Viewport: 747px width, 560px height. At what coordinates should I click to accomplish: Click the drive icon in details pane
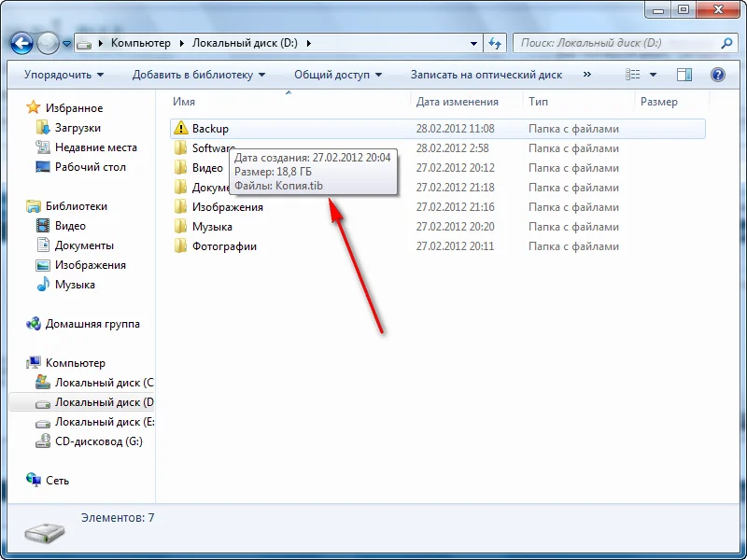tap(44, 532)
